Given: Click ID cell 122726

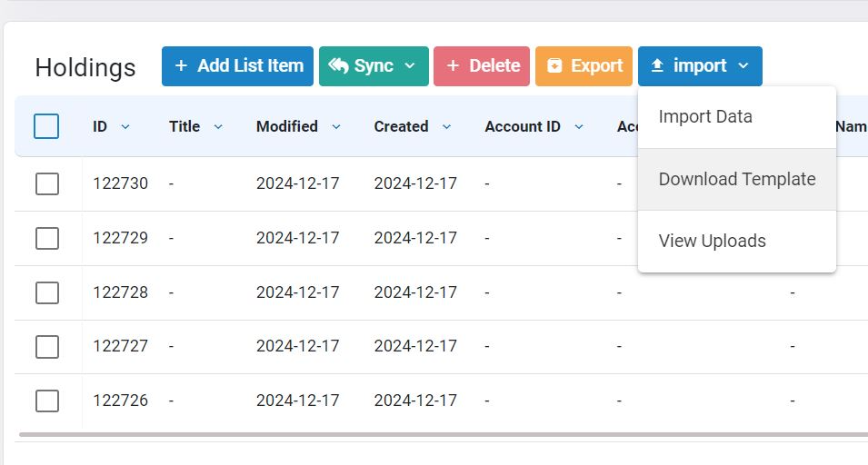Looking at the screenshot, I should (120, 400).
